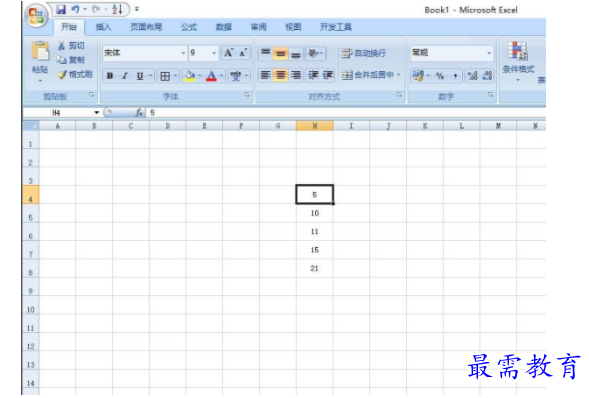Open the 对齐方式 group dialog launcher
Viewport: 589px width, 398px height.
(399, 95)
